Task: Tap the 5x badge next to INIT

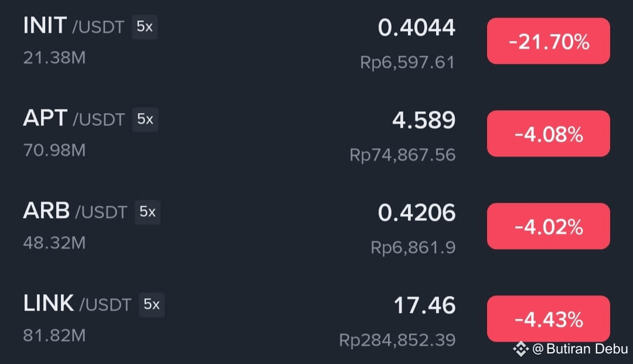Action: 145,27
